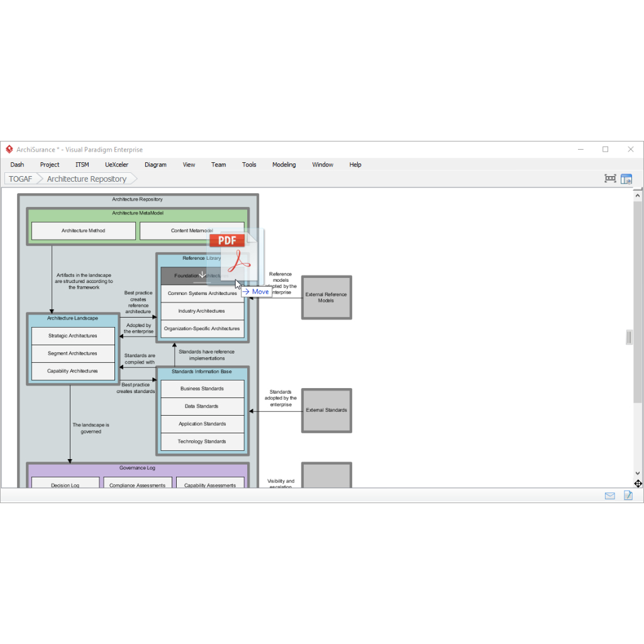644x644 pixels.
Task: Open the Project menu
Action: click(50, 165)
